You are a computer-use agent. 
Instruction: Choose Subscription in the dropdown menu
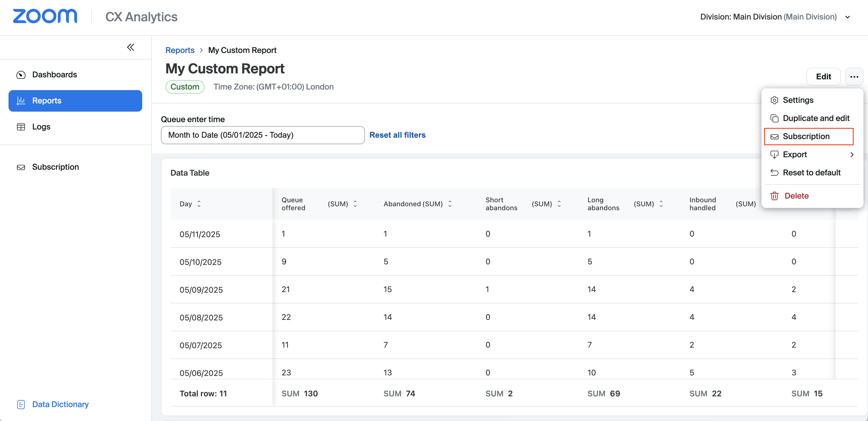[806, 137]
